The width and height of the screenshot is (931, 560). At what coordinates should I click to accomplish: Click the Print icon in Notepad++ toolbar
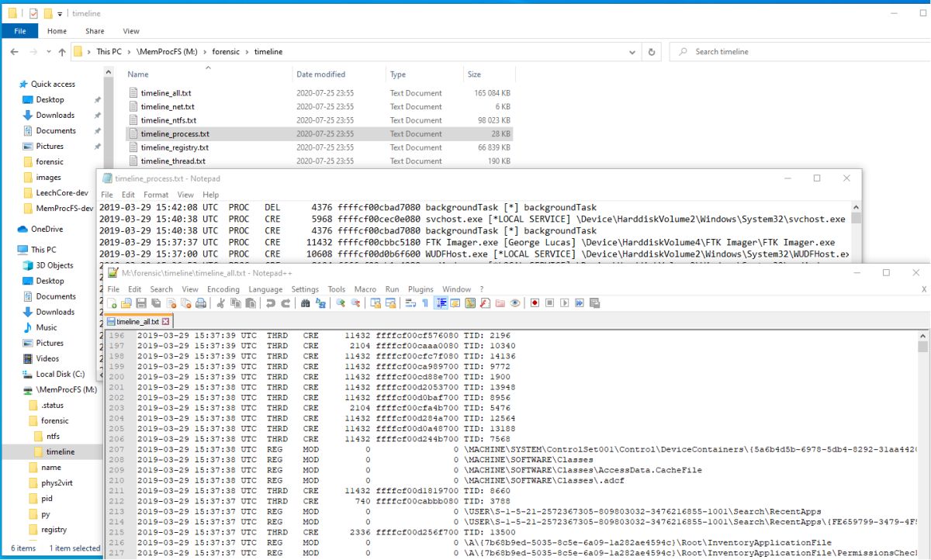pyautogui.click(x=200, y=302)
